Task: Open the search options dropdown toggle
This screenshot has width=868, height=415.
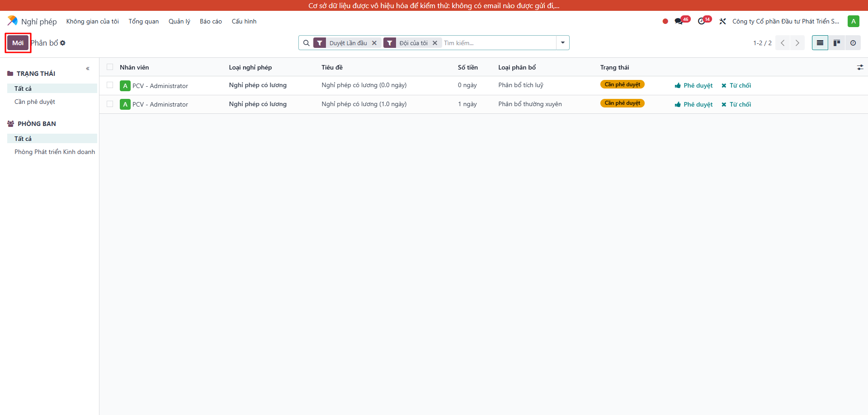Action: 562,43
